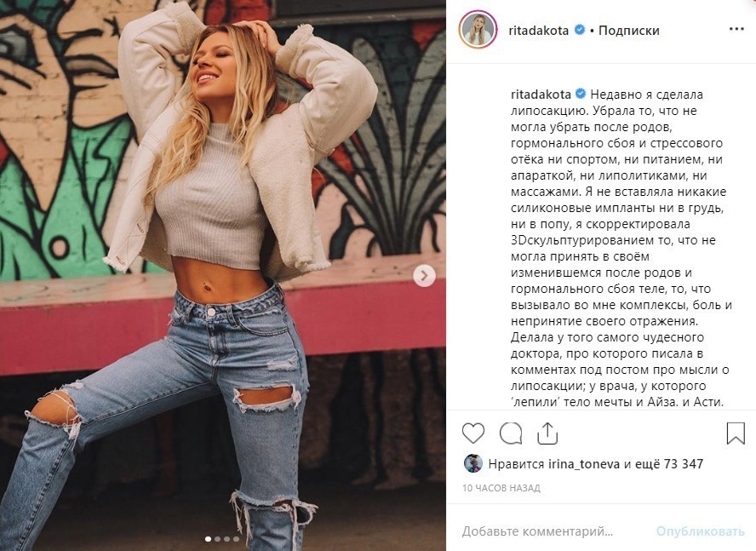Open the 10 часов назад timestamp
Image resolution: width=756 pixels, height=551 pixels.
(501, 488)
